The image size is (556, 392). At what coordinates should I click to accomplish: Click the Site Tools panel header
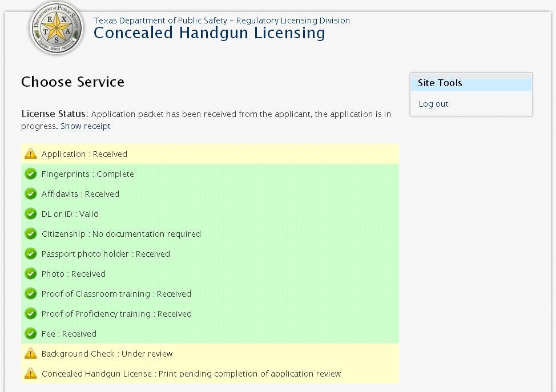[471, 83]
